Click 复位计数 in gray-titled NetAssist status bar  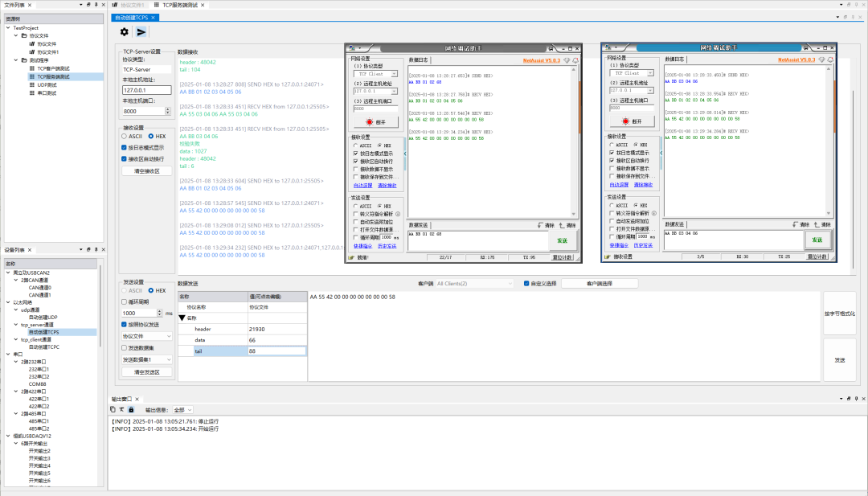pyautogui.click(x=562, y=257)
